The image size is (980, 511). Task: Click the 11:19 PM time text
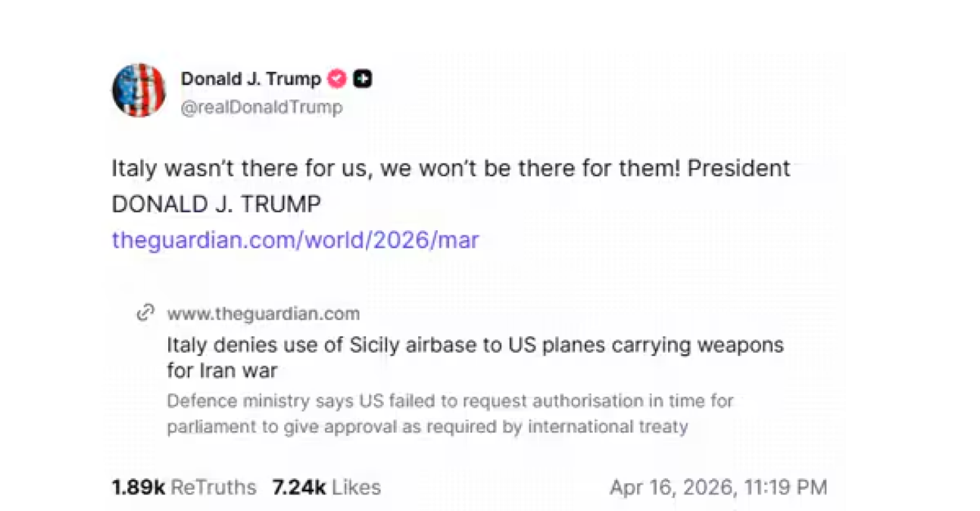click(x=787, y=488)
